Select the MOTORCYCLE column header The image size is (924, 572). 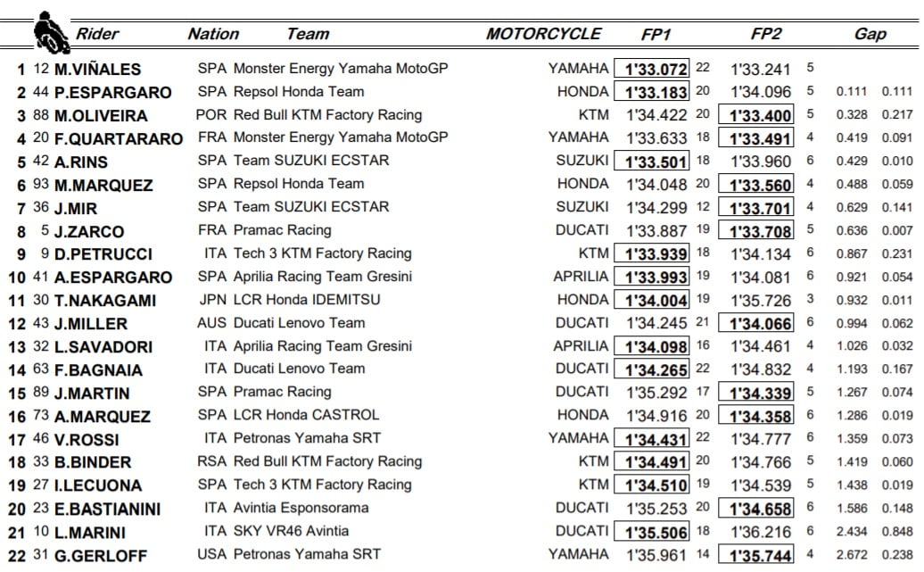[543, 34]
